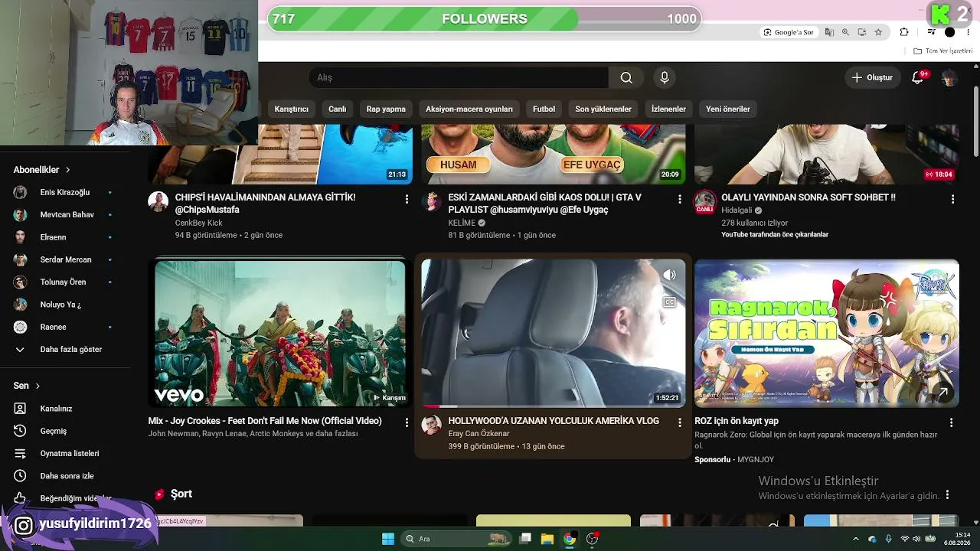
Task: Open the Tüm Yer İşaretleri bookmarks folder
Action: pyautogui.click(x=943, y=51)
